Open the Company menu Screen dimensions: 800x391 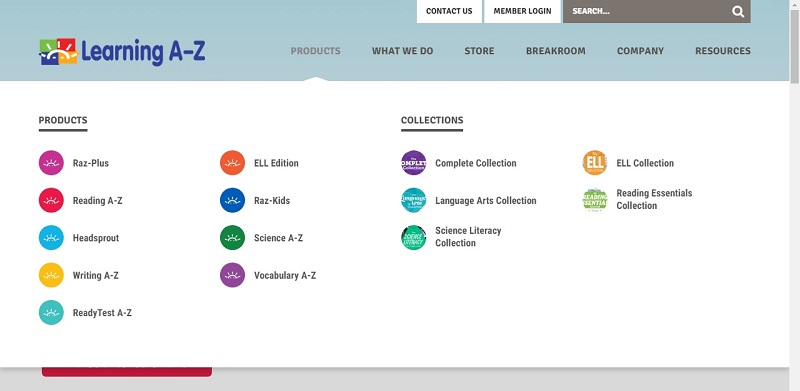(x=640, y=51)
